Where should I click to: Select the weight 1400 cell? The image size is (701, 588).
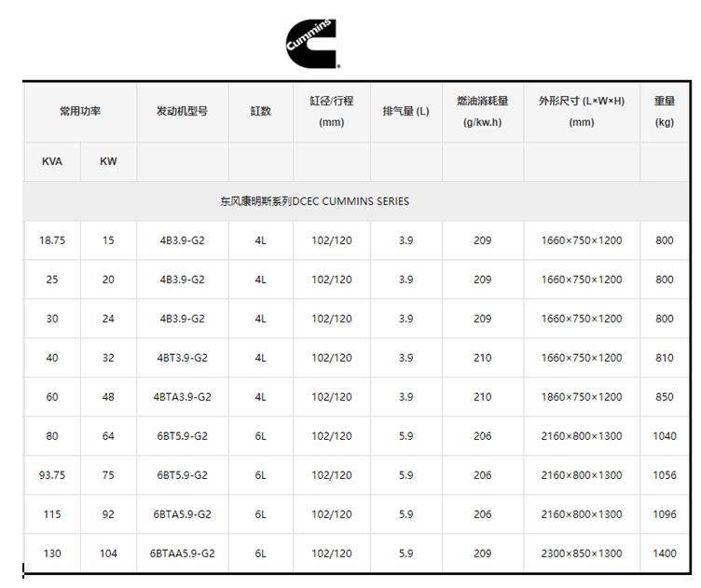[x=665, y=554]
